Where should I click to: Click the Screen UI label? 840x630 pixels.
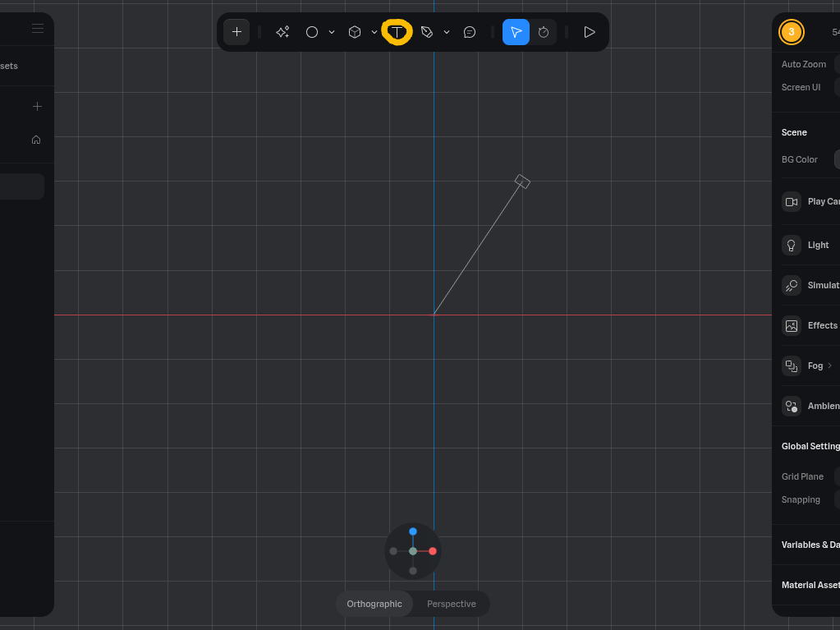(801, 87)
